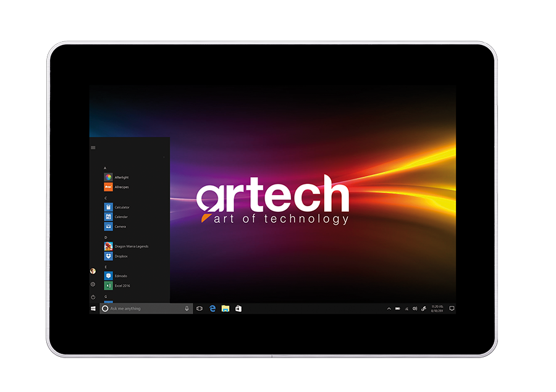Select the 'C' letter header
Image resolution: width=556 pixels, height=392 pixels.
pyautogui.click(x=105, y=198)
